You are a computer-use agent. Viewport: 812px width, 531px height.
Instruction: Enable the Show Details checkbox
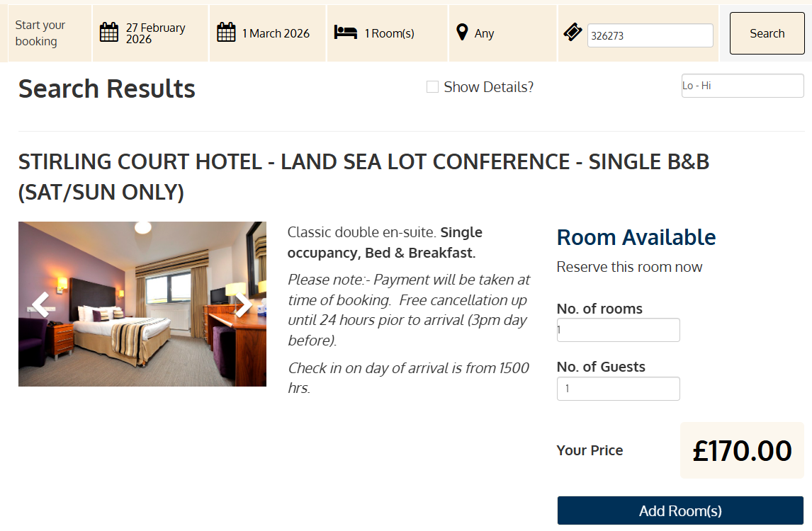pyautogui.click(x=432, y=87)
